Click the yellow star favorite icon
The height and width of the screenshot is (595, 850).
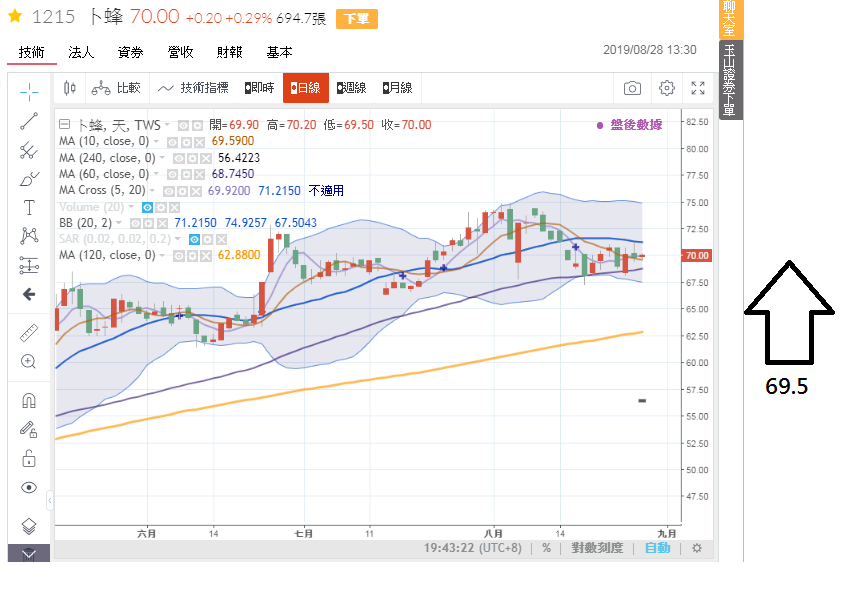pyautogui.click(x=15, y=16)
